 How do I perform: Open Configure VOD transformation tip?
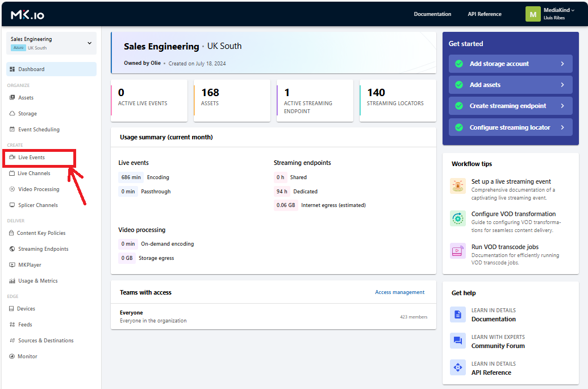click(x=514, y=214)
